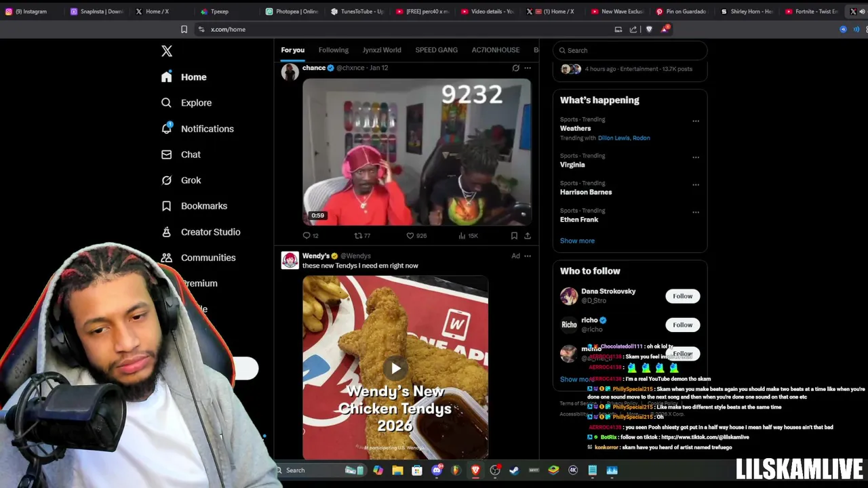
Task: Open chance's profile avatar
Action: 290,73
